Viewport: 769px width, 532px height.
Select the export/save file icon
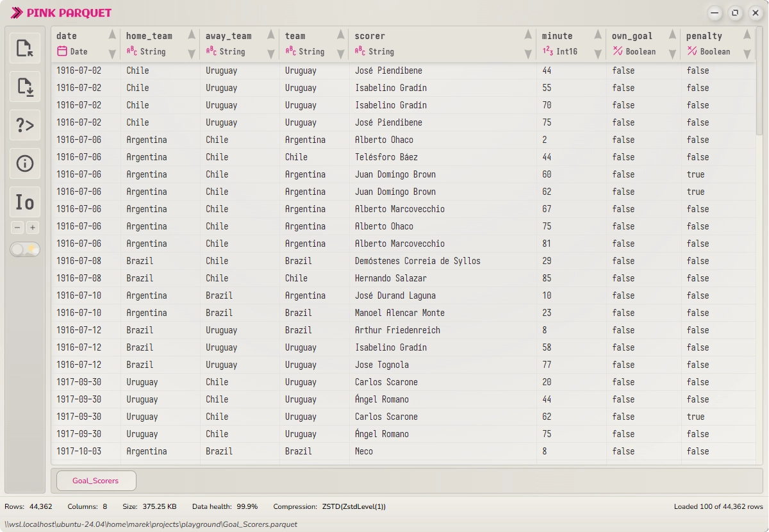(24, 87)
